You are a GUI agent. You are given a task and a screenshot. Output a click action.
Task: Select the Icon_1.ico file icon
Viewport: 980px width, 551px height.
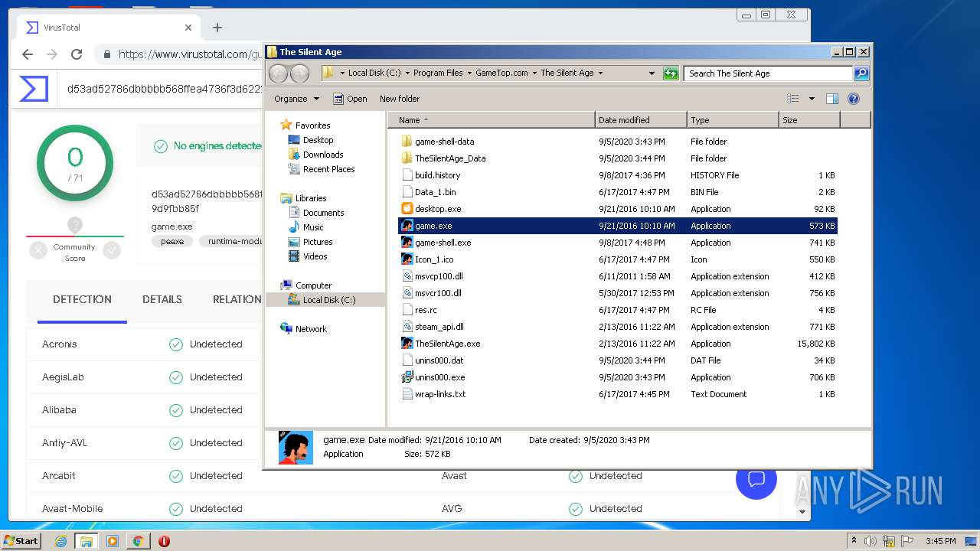pos(407,259)
